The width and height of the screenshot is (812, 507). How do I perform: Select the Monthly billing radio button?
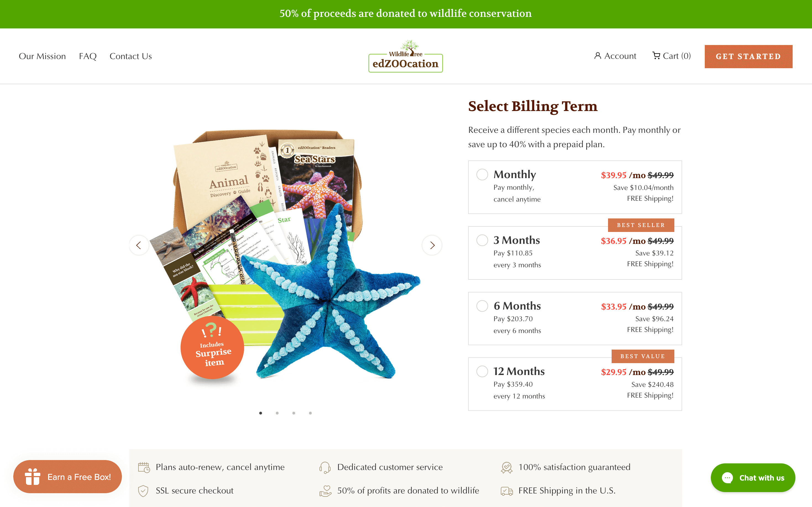click(x=482, y=174)
